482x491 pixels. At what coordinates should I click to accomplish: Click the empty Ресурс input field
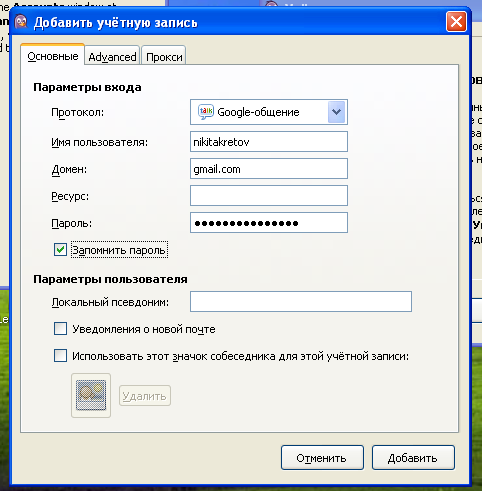coord(269,196)
